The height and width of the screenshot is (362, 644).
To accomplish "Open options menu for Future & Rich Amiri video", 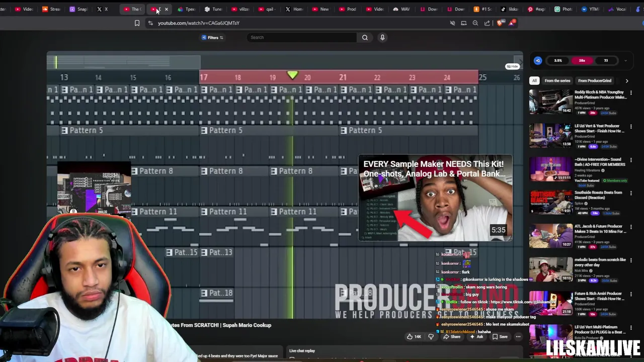I will coord(631,295).
